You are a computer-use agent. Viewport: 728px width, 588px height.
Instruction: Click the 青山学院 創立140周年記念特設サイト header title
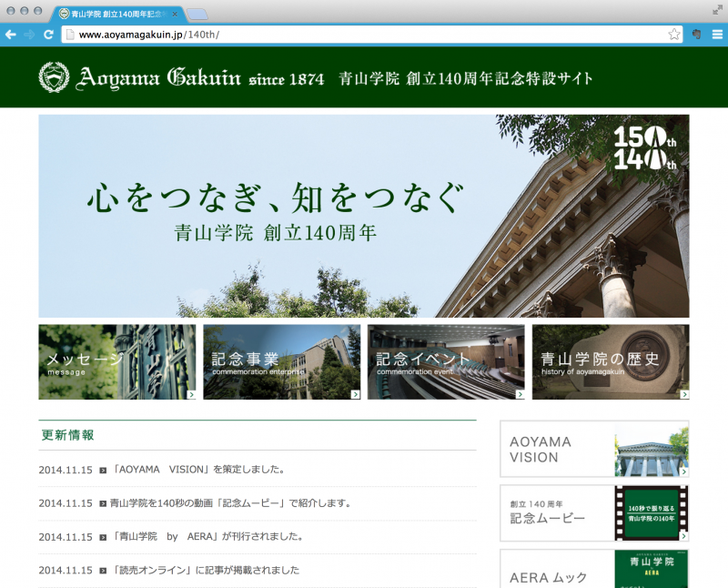click(466, 78)
